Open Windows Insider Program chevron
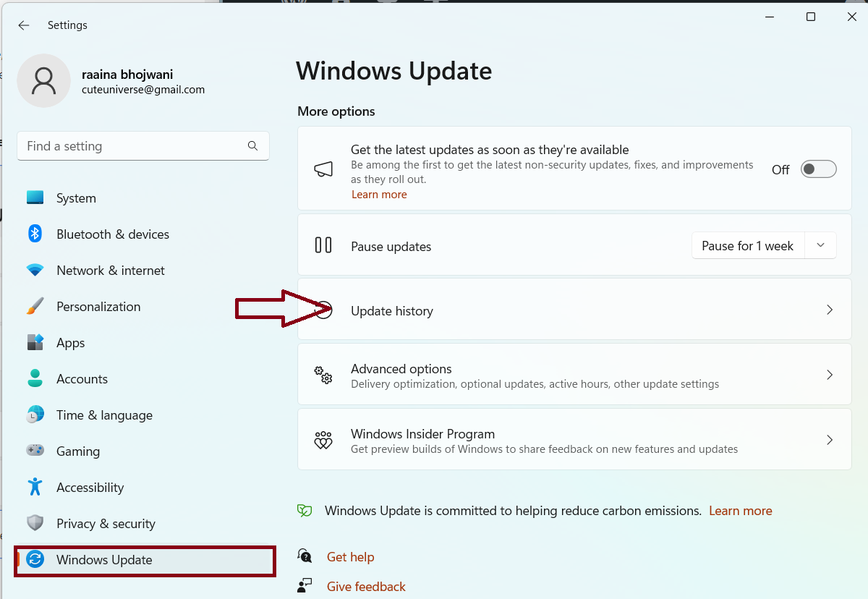The image size is (868, 599). coord(829,440)
